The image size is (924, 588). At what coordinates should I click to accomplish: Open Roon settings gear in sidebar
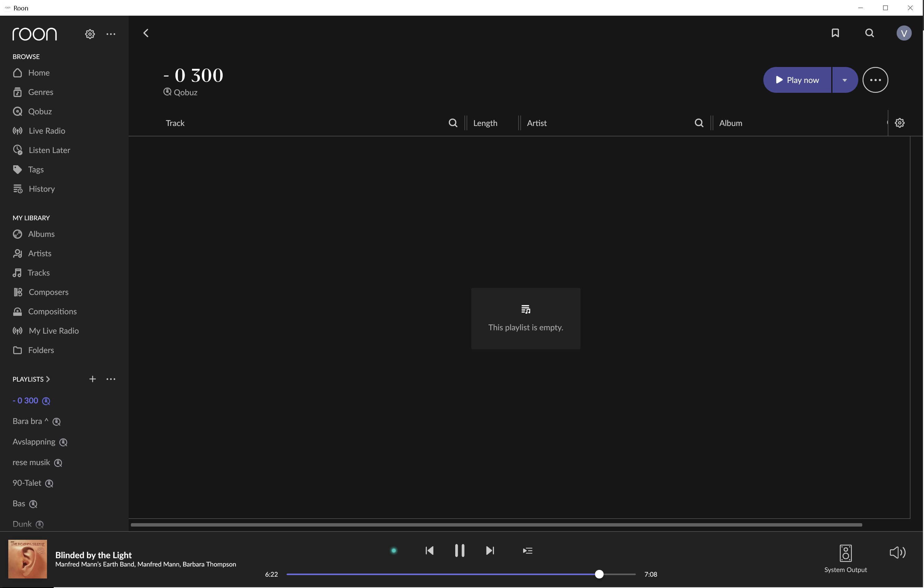(90, 34)
